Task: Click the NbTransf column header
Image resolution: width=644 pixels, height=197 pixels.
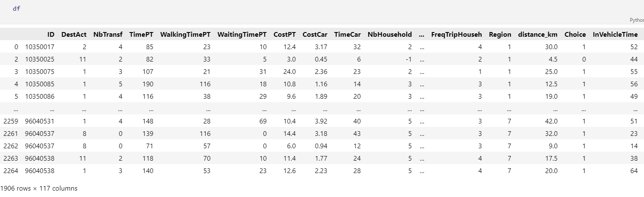Action: pos(108,35)
